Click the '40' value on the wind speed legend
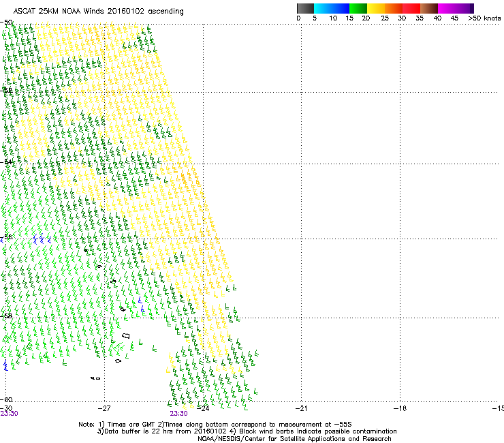This screenshot has width=504, height=443. 437,18
